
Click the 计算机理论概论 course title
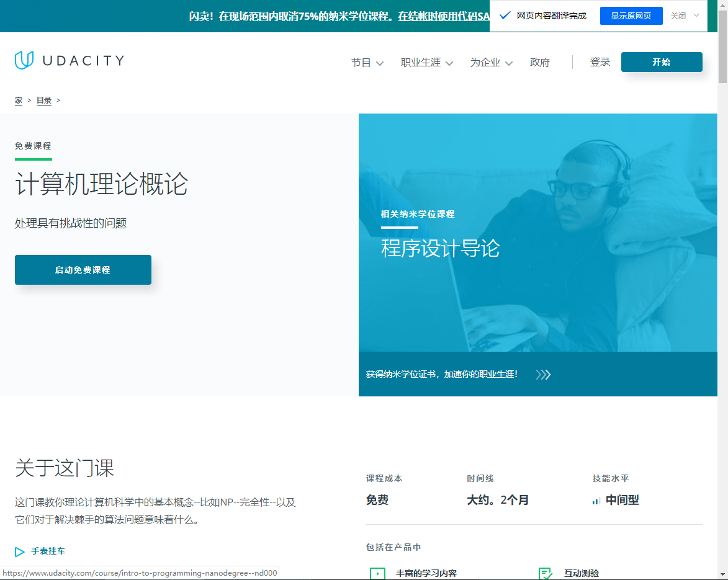(x=101, y=184)
